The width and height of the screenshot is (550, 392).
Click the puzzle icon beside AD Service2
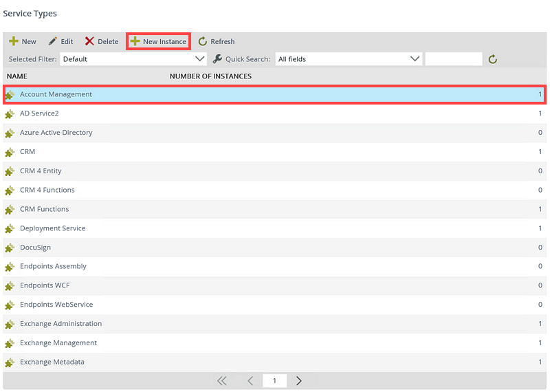(x=10, y=114)
